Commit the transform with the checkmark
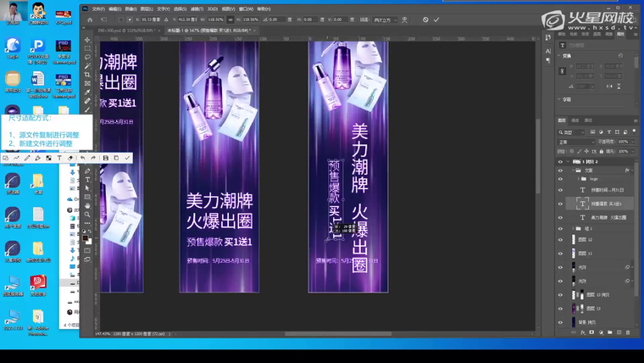 coord(436,20)
